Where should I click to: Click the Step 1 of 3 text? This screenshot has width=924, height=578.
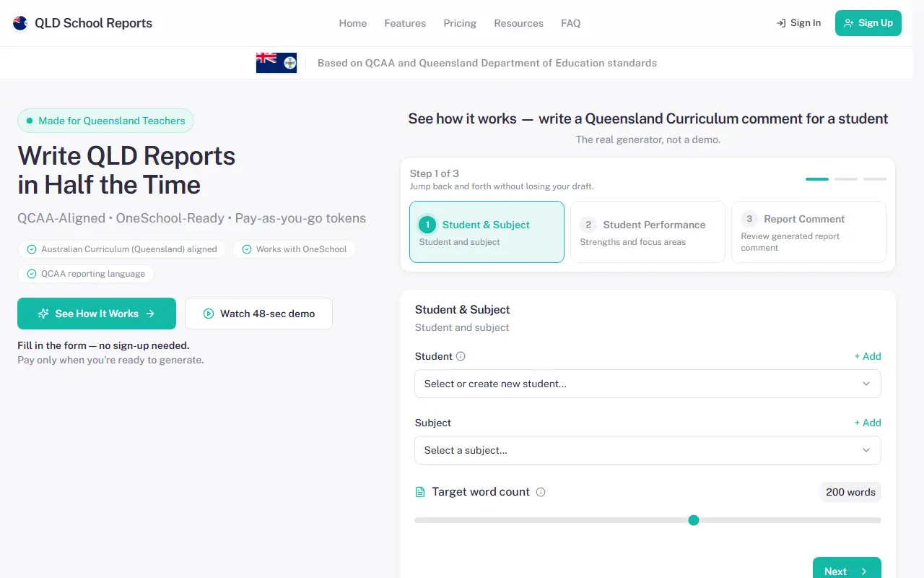tap(435, 173)
